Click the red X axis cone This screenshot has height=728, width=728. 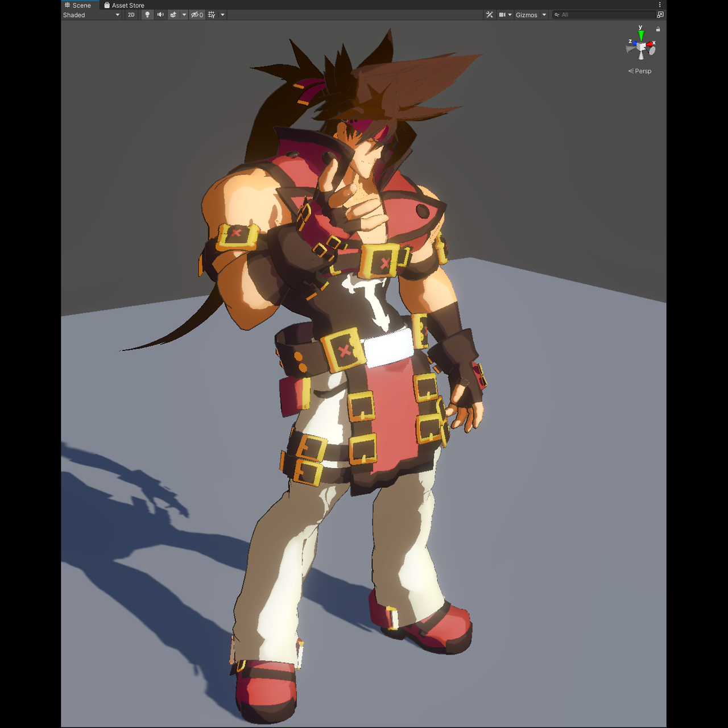coord(649,44)
